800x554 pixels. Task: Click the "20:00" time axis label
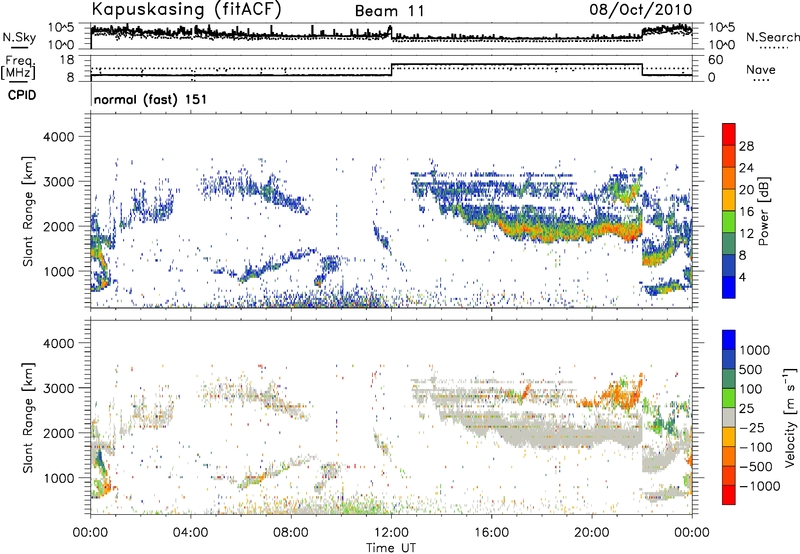pyautogui.click(x=592, y=533)
